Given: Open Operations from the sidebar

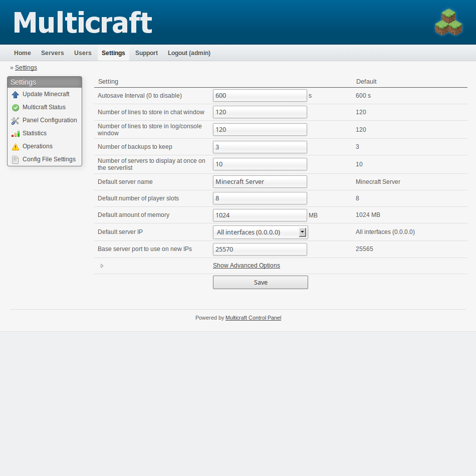Looking at the screenshot, I should (x=38, y=147).
